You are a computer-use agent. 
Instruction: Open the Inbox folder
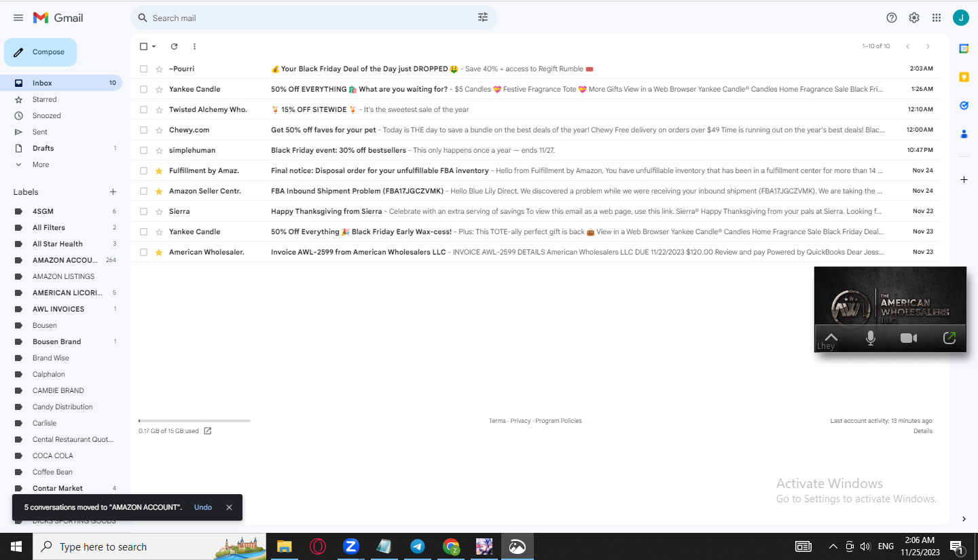click(61, 83)
